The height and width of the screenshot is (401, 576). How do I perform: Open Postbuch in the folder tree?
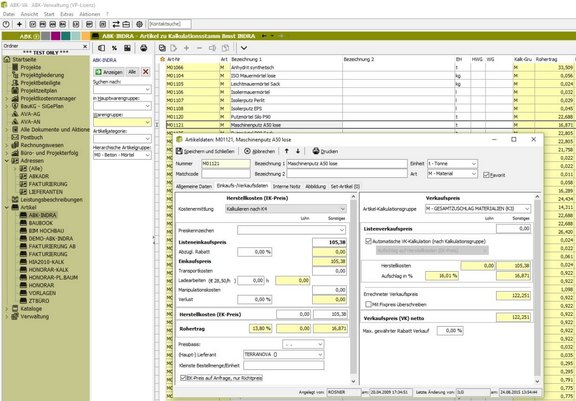pyautogui.click(x=32, y=137)
